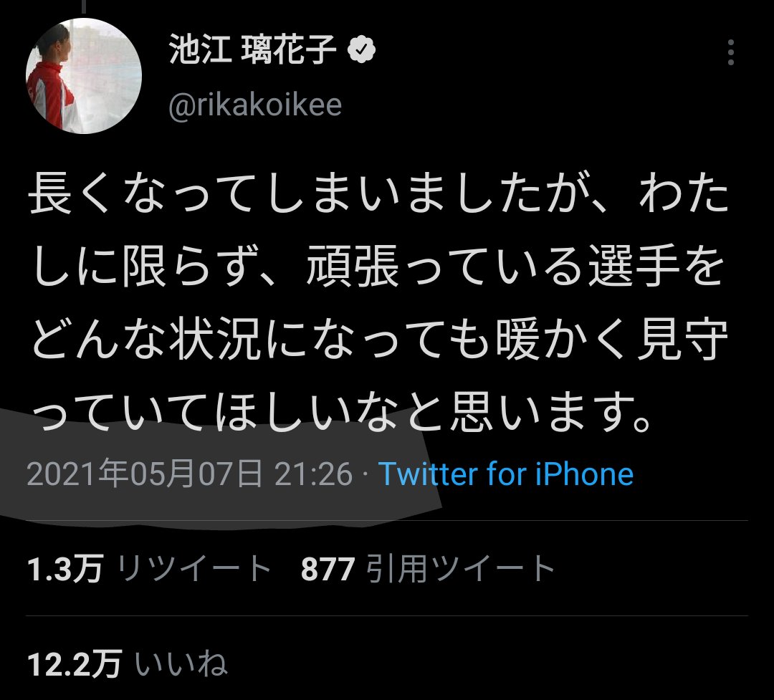
Task: Click the 21:26 time in timestamp
Action: click(x=313, y=474)
